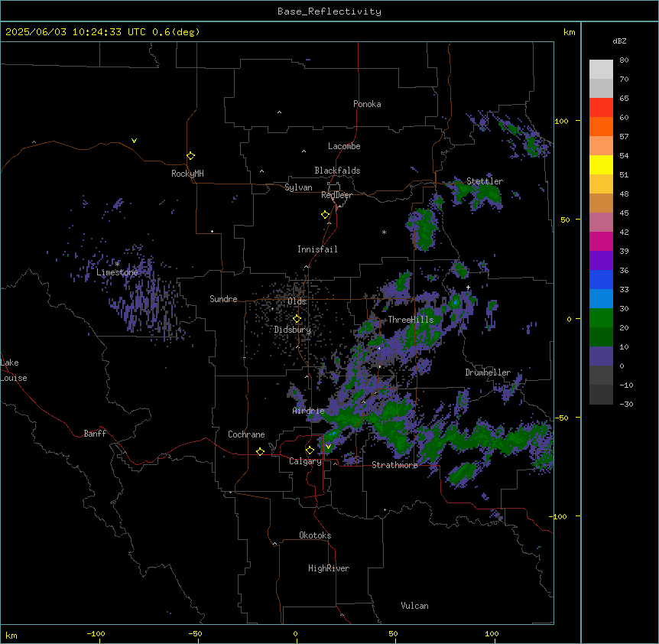Image resolution: width=659 pixels, height=644 pixels.
Task: Select the yellow diamond marker below Cochrane
Action: (260, 451)
